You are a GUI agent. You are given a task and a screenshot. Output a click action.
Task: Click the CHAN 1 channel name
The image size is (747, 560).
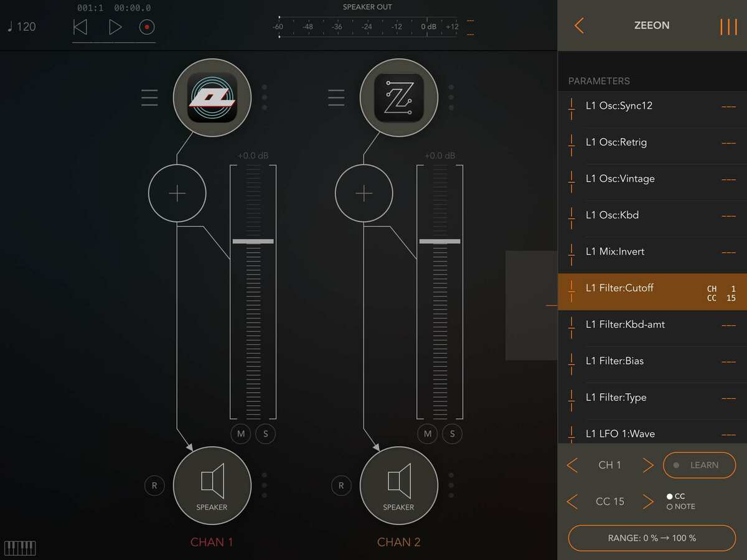tap(212, 542)
